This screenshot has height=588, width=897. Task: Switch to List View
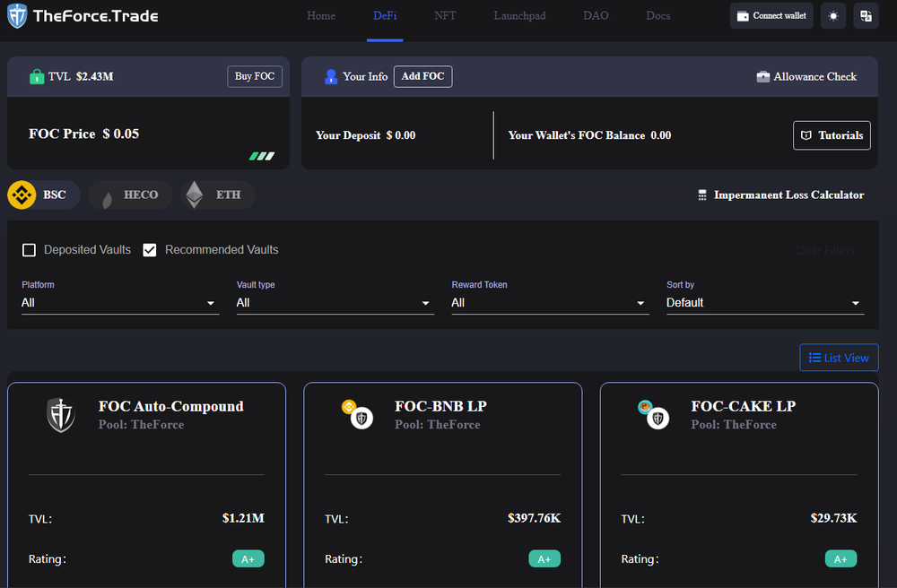coord(839,358)
